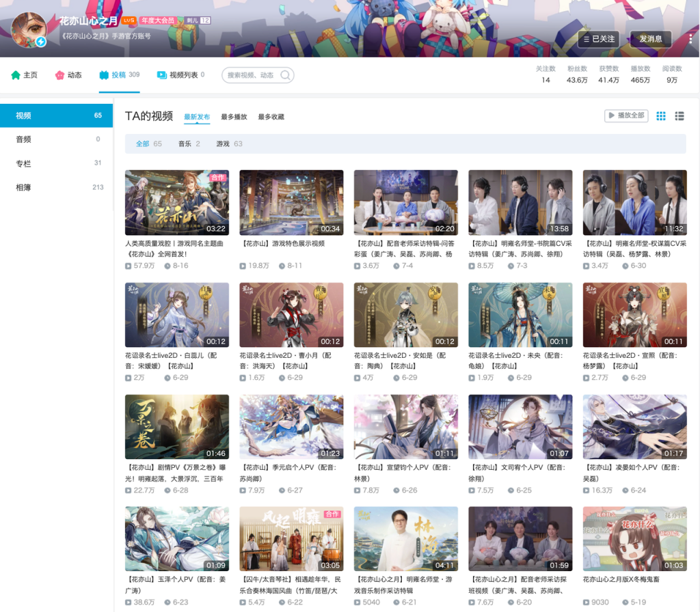Viewport: 700px width, 612px height.
Task: Open the three-dot more options menu
Action: (x=690, y=39)
